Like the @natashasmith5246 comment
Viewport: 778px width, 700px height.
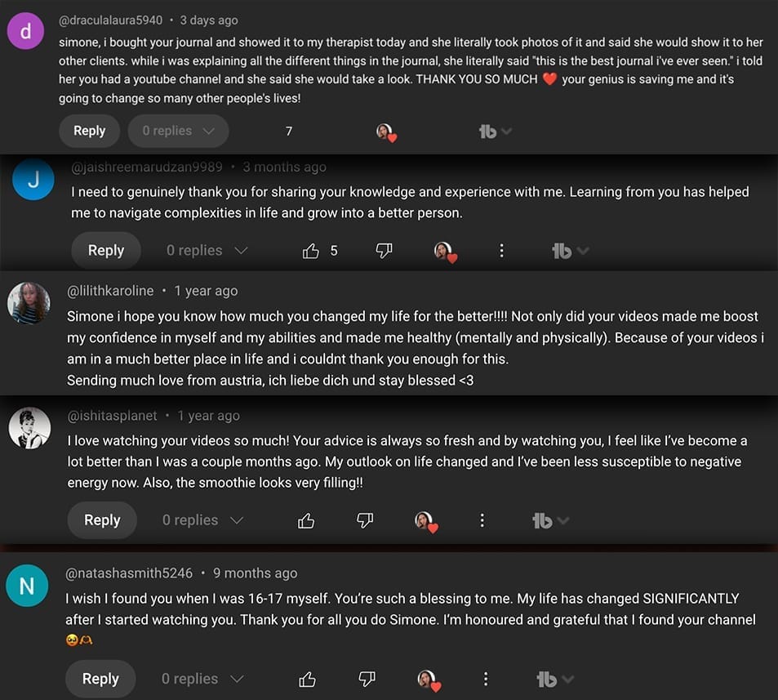(x=307, y=679)
